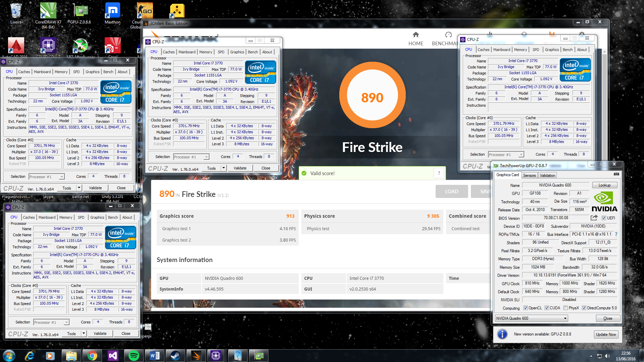
Task: Switch to 3DMark via its taskbar icon
Action: click(x=196, y=356)
